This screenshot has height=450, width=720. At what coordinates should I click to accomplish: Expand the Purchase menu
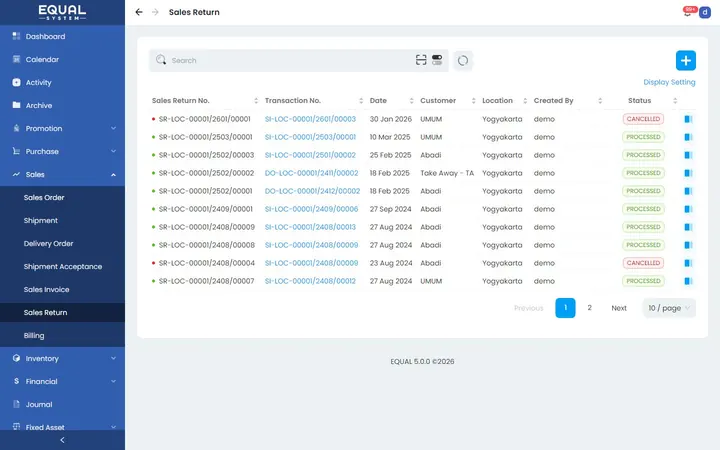[62, 151]
